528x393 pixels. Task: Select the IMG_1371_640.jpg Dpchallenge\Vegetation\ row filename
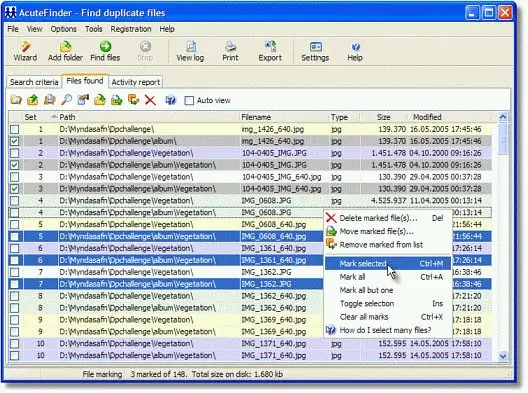coord(274,344)
